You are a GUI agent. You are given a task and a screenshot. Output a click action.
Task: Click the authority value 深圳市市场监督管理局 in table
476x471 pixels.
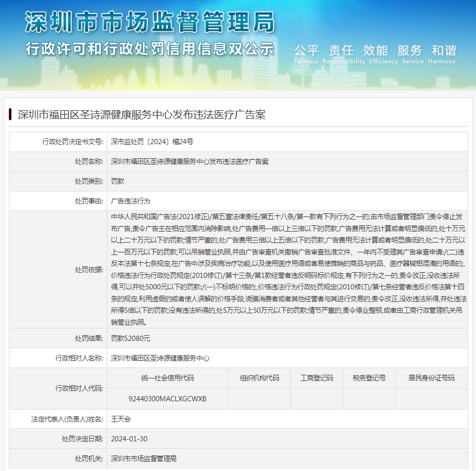pos(144,459)
